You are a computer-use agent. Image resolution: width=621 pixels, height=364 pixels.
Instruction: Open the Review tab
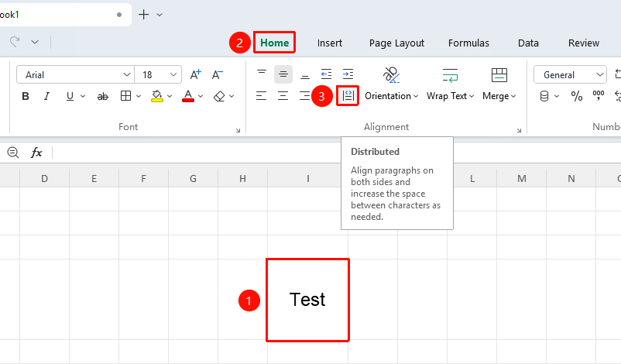[x=583, y=43]
